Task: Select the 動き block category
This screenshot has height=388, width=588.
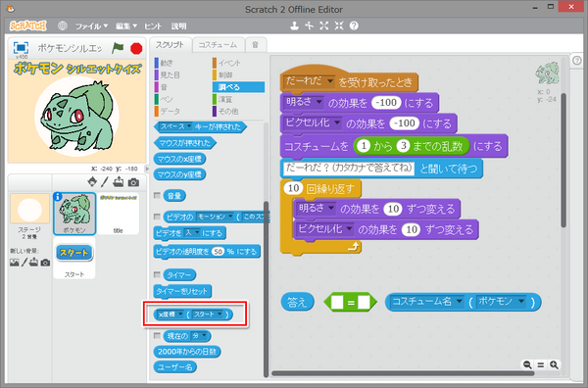Action: coord(180,63)
